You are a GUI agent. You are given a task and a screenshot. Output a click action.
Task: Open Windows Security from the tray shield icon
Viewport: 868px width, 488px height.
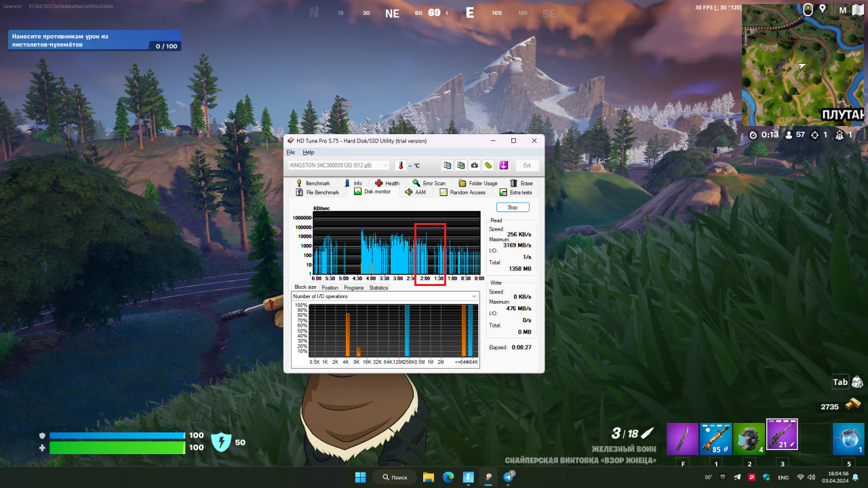(x=766, y=477)
